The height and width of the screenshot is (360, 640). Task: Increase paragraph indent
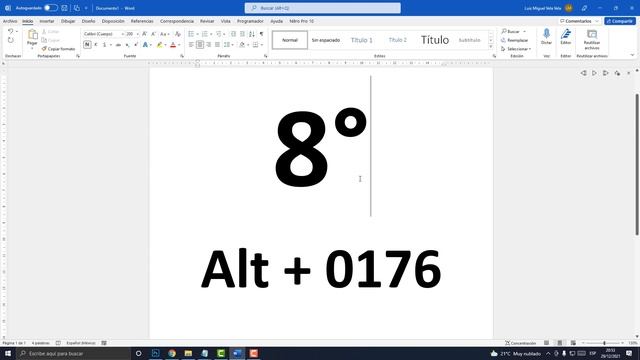point(242,34)
